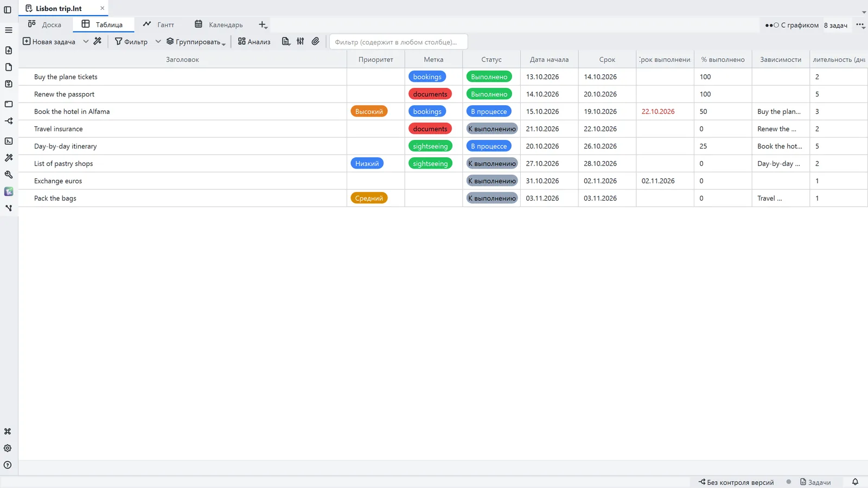Click the git branch icon in sidebar

[x=9, y=208]
